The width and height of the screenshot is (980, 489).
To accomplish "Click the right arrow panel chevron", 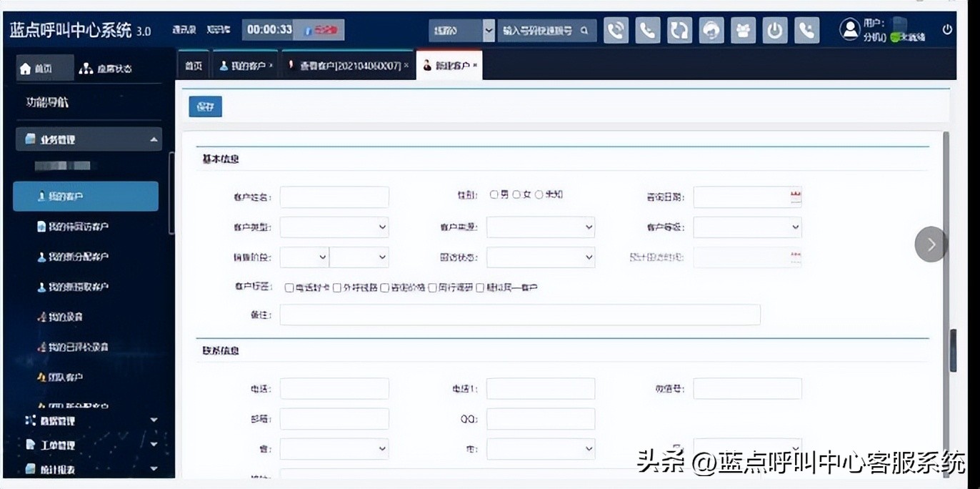I will click(931, 244).
